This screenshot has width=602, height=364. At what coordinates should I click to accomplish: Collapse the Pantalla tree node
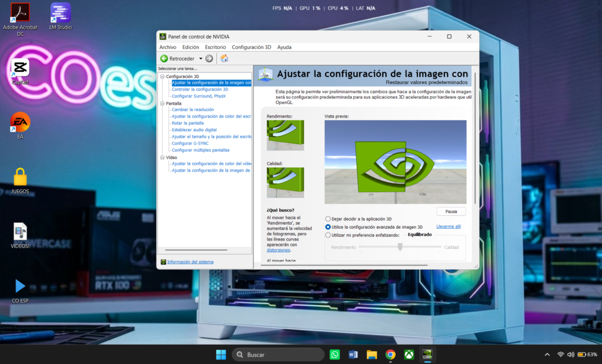click(x=162, y=103)
